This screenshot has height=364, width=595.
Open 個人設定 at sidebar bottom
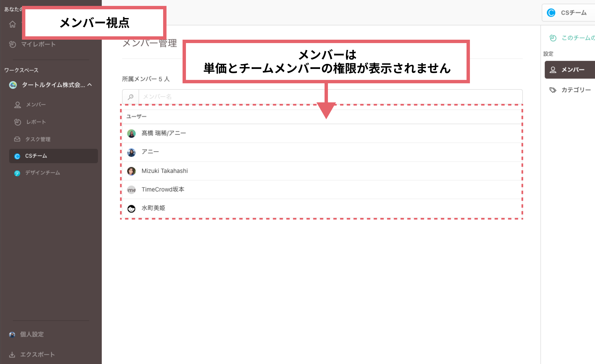pos(32,334)
